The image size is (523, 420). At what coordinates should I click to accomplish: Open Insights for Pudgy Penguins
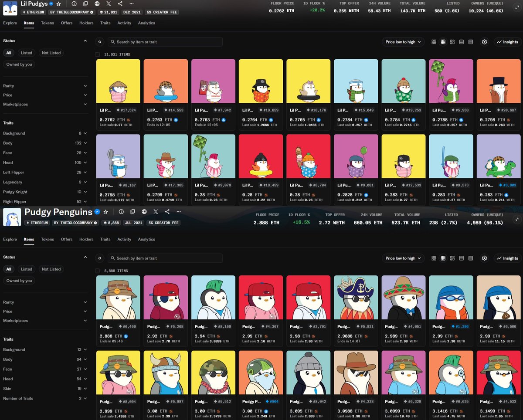pos(507,258)
